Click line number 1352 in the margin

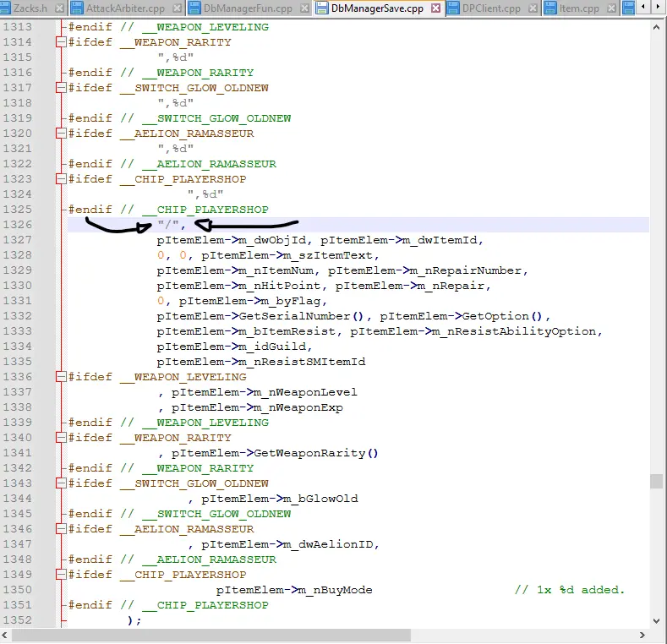click(18, 619)
